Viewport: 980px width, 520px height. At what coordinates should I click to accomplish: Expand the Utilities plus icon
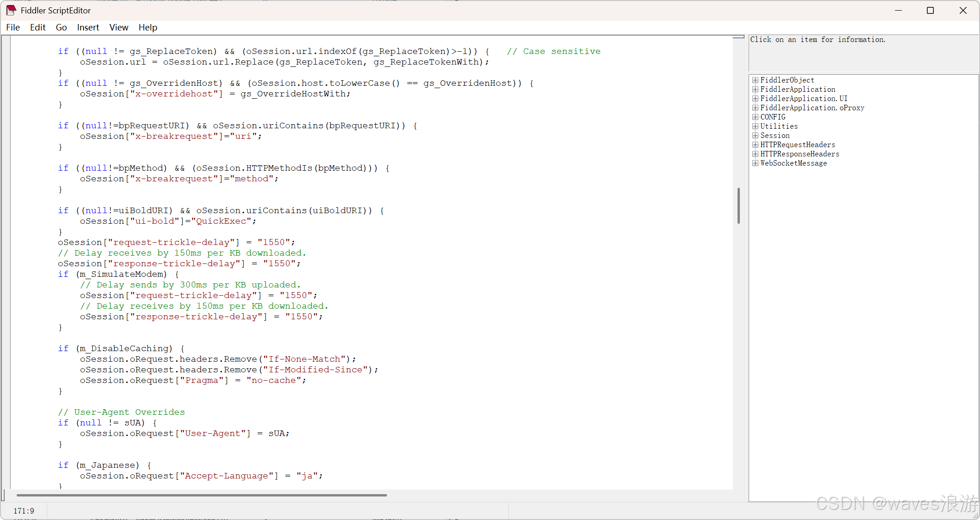(x=755, y=126)
